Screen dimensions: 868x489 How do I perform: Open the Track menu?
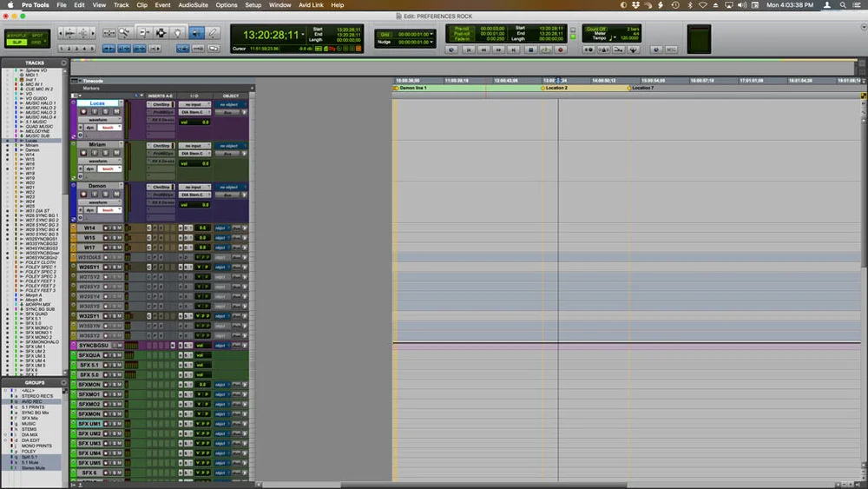(121, 5)
